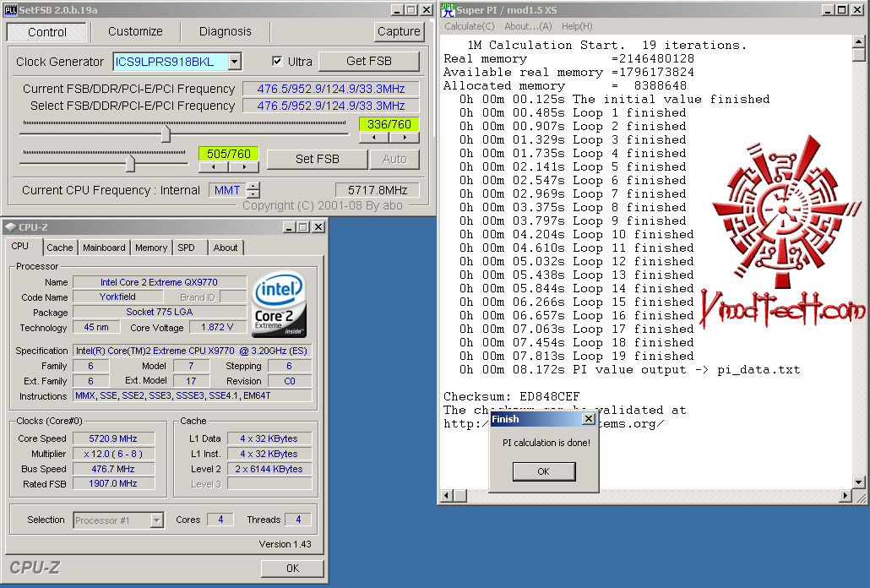Image resolution: width=870 pixels, height=588 pixels.
Task: Maximize the Super PI window
Action: 841,10
